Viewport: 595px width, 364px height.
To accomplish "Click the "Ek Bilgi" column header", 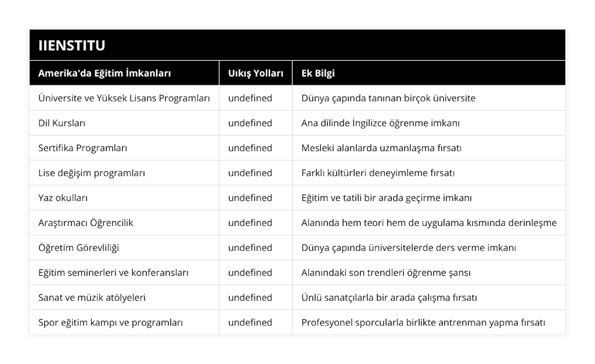I will (318, 73).
